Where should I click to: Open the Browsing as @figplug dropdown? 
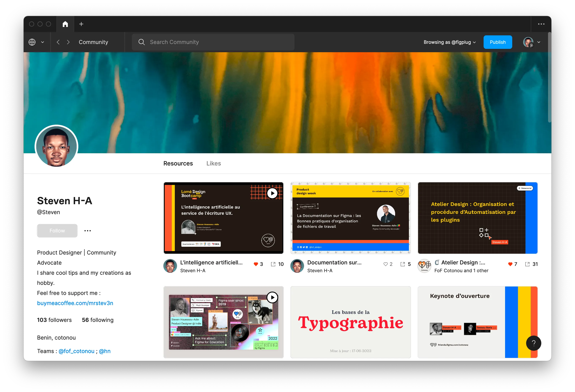pyautogui.click(x=449, y=42)
